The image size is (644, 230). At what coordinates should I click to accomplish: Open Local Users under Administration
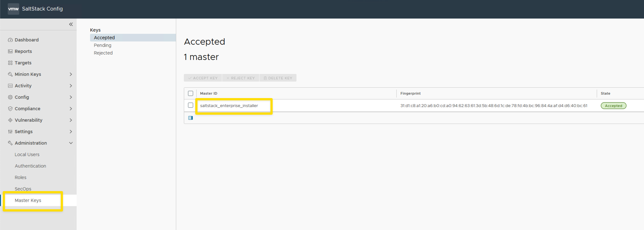tap(27, 155)
